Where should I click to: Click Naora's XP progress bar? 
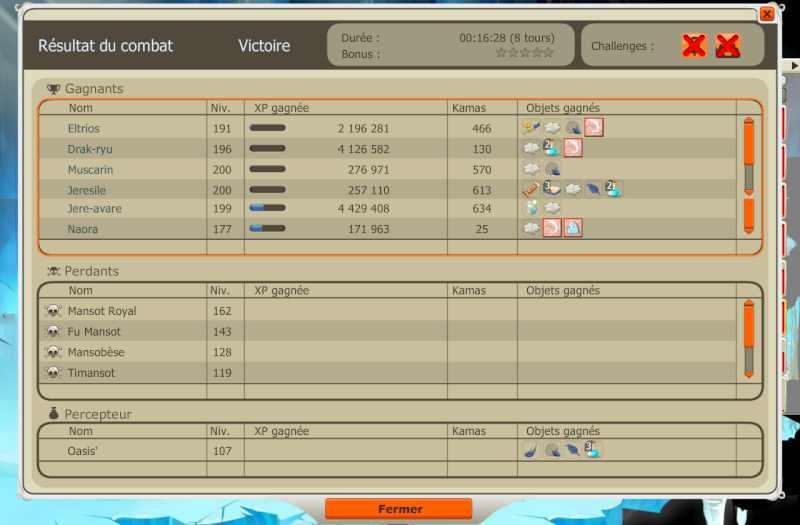267,229
